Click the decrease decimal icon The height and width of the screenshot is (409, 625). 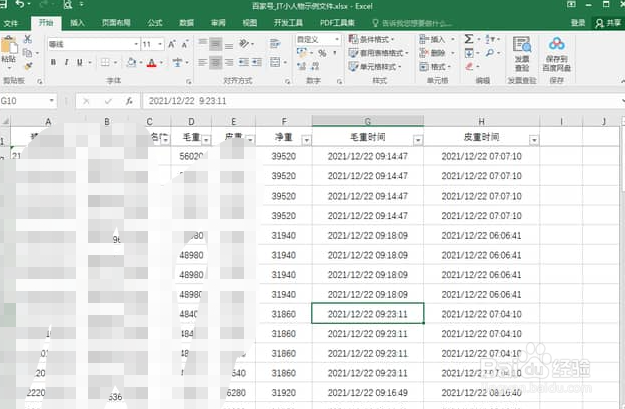point(315,66)
